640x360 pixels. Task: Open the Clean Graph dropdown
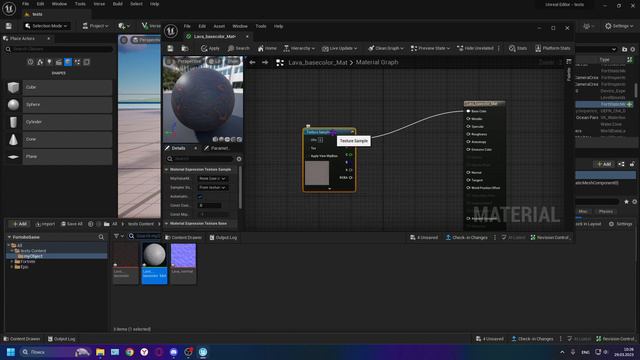386,48
